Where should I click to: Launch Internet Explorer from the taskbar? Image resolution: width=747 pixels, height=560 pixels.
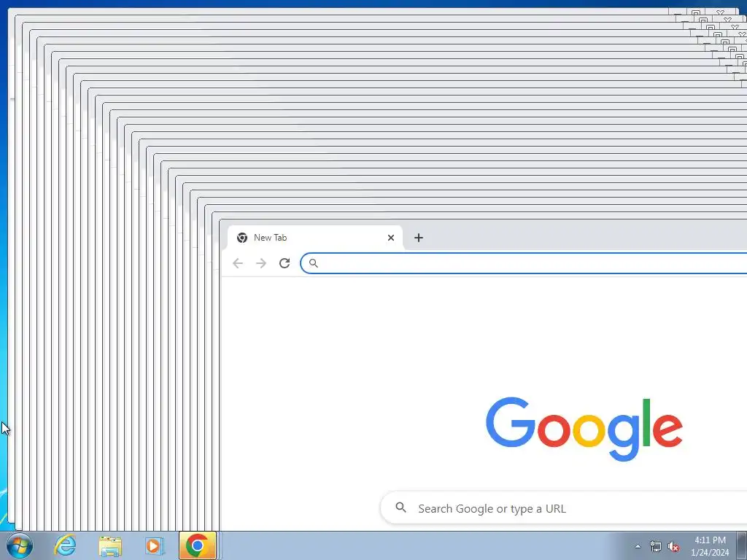click(x=65, y=545)
